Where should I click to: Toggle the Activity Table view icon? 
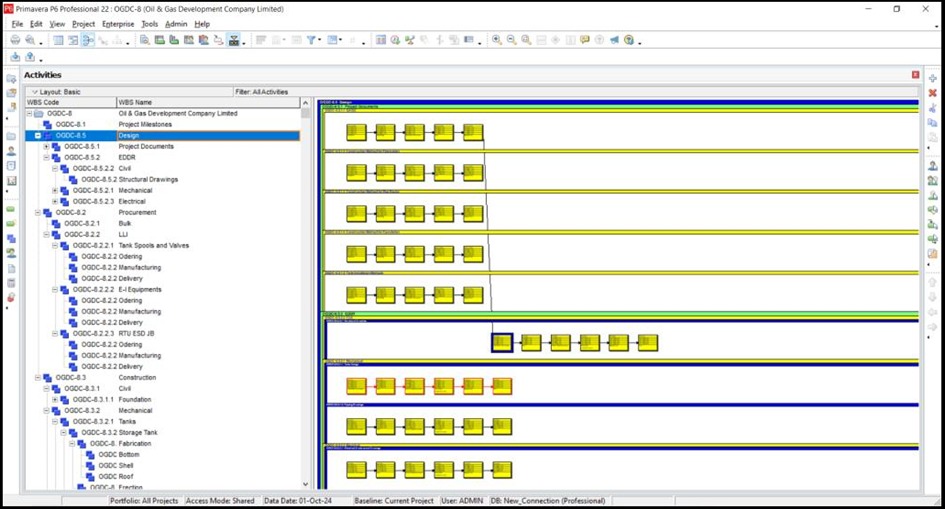tap(58, 40)
